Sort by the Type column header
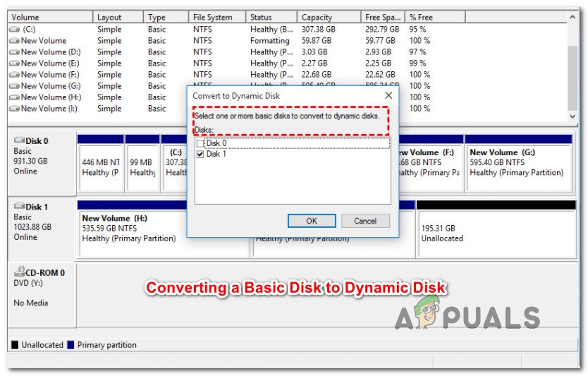Viewport: 588px width, 376px height. (166, 17)
